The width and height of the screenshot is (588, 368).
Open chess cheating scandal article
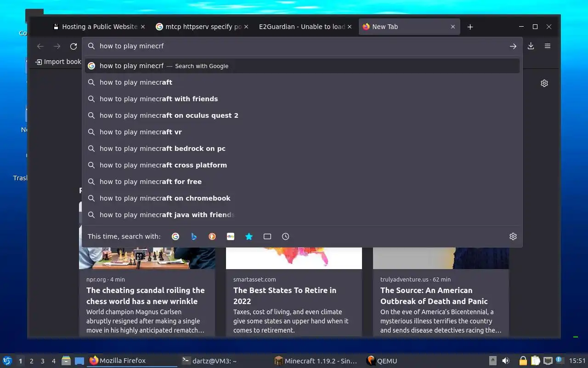tap(145, 296)
